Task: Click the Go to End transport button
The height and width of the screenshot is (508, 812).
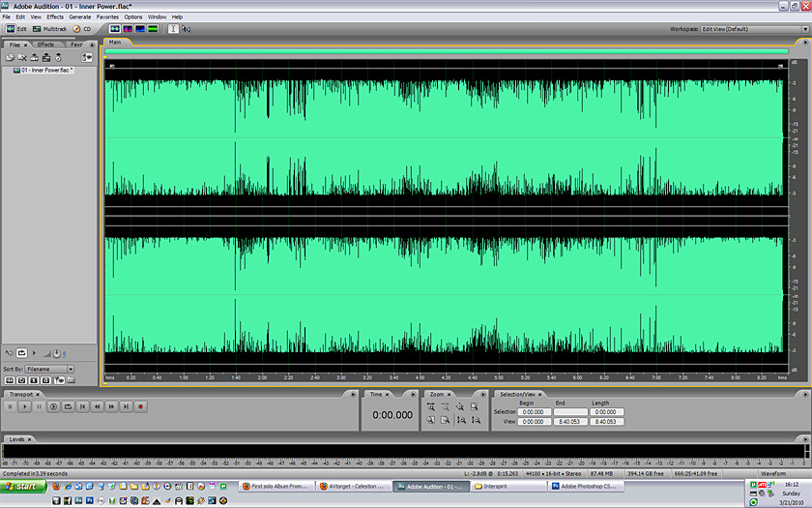Action: click(x=126, y=406)
